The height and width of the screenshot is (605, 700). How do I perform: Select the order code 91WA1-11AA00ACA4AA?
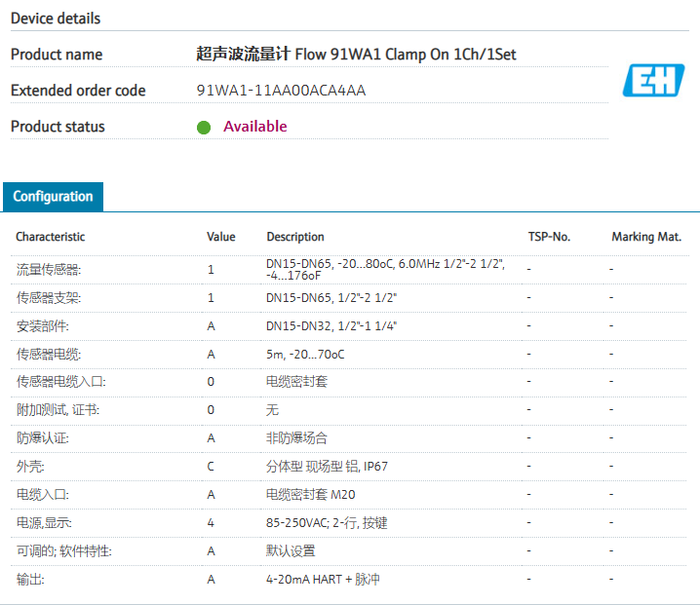tap(281, 91)
